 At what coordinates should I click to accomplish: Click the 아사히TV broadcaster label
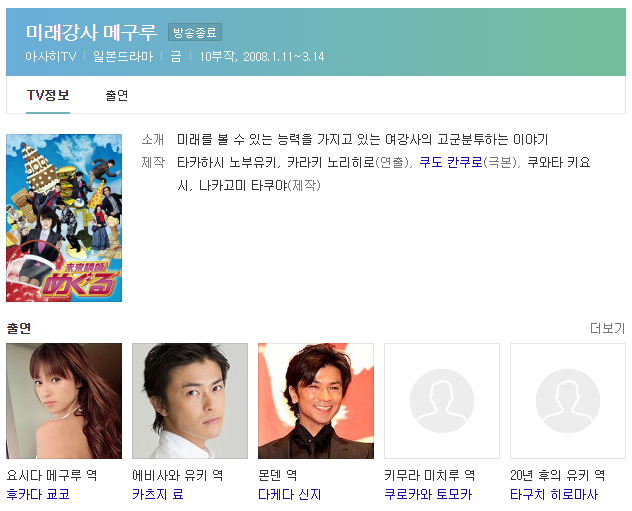click(x=51, y=56)
